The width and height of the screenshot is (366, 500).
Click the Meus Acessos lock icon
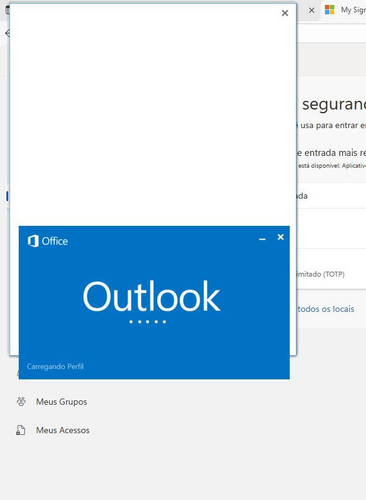(x=21, y=430)
